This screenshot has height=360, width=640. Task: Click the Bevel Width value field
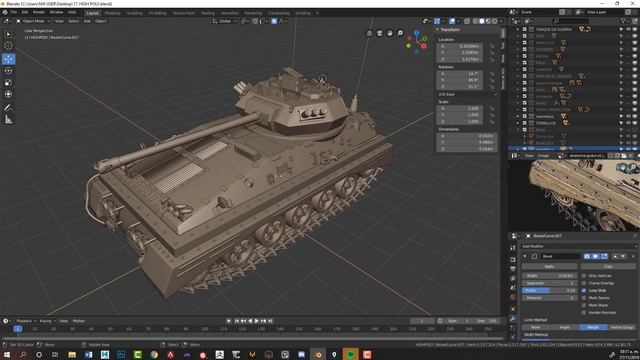pos(549,276)
